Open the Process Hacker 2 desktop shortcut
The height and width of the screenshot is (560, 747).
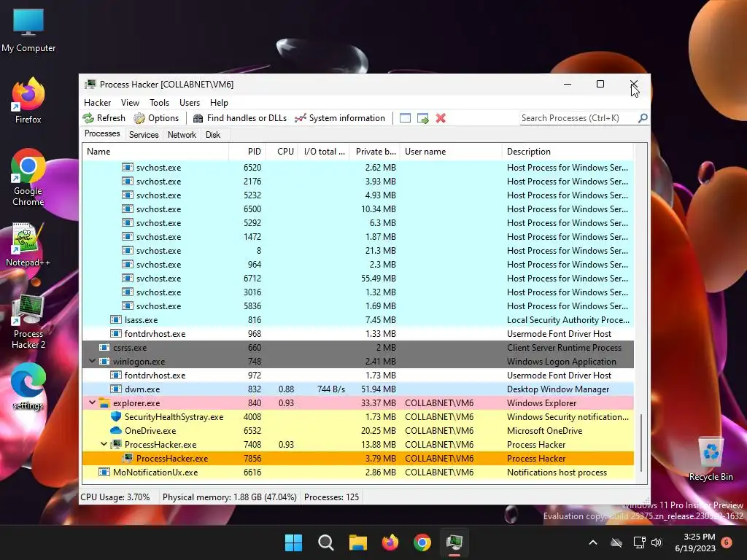28,322
